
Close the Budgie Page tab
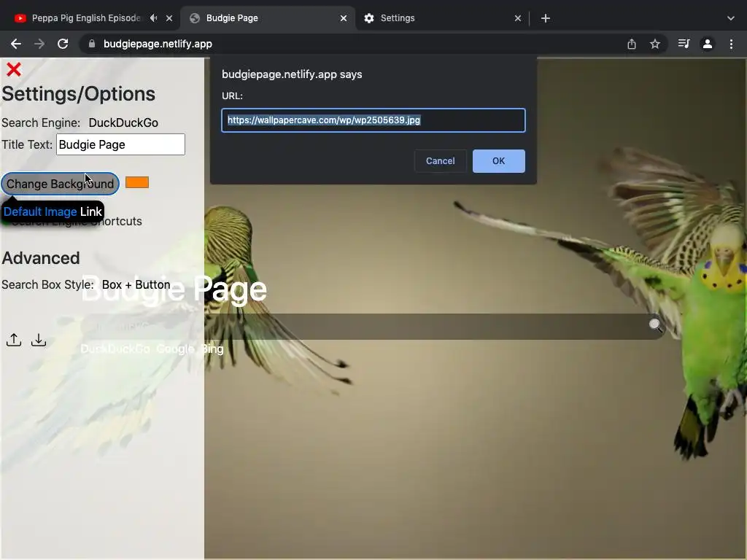click(344, 18)
